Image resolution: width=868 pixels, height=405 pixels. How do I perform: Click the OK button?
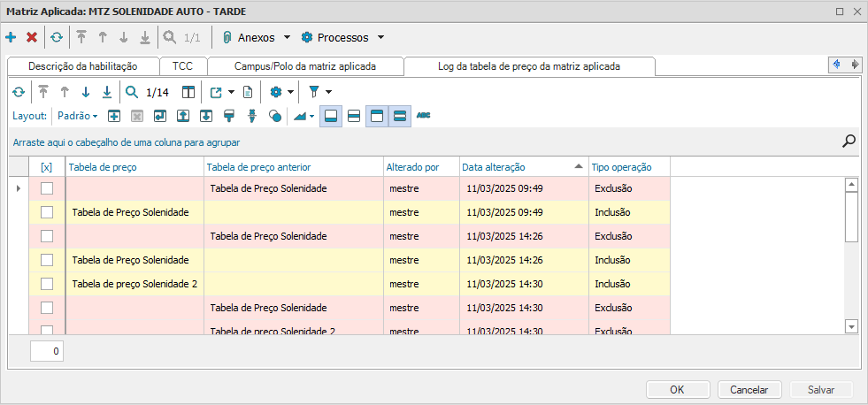(678, 389)
